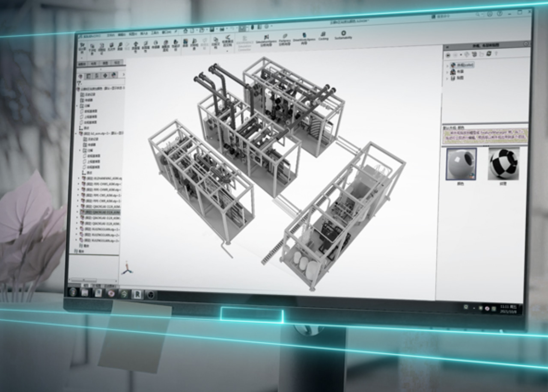The image size is (548, 392).
Task: Expand the Decals node in the appearances panel
Action: [x=447, y=78]
